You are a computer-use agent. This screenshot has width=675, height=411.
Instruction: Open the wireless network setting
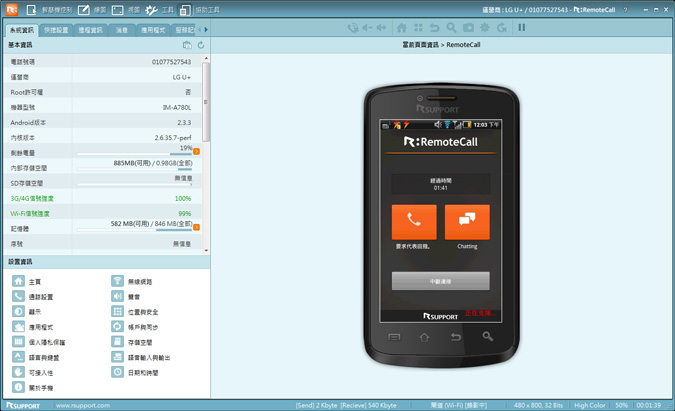pos(132,281)
